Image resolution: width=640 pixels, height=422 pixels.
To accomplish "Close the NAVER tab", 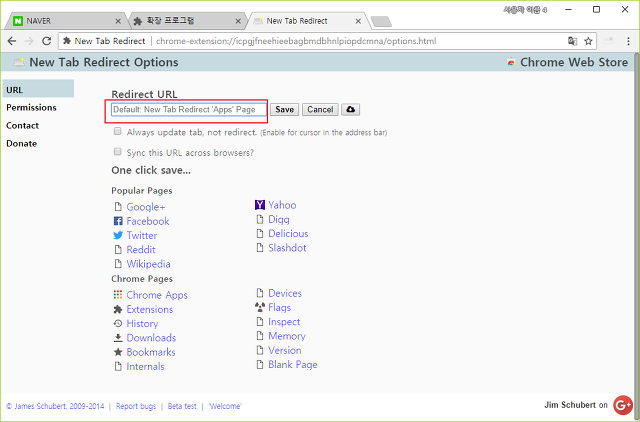I will [118, 21].
